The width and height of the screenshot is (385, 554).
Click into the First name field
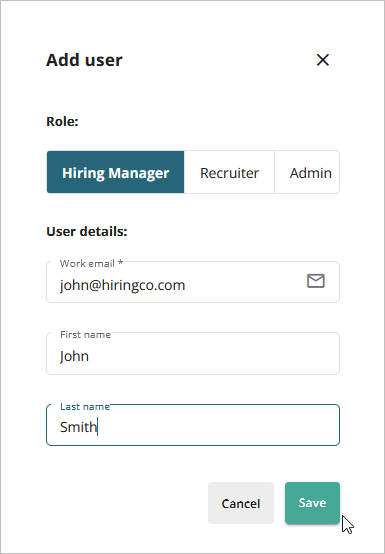[193, 353]
